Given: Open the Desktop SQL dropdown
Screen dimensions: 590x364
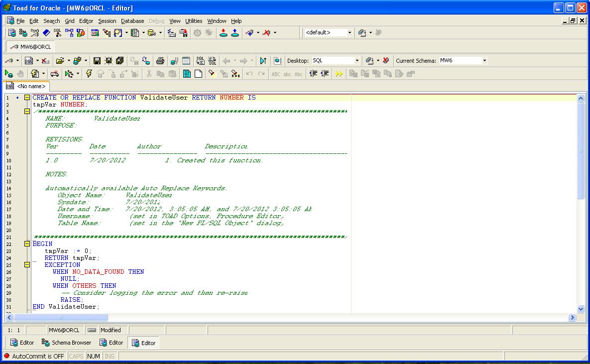Looking at the screenshot, I should pos(357,61).
